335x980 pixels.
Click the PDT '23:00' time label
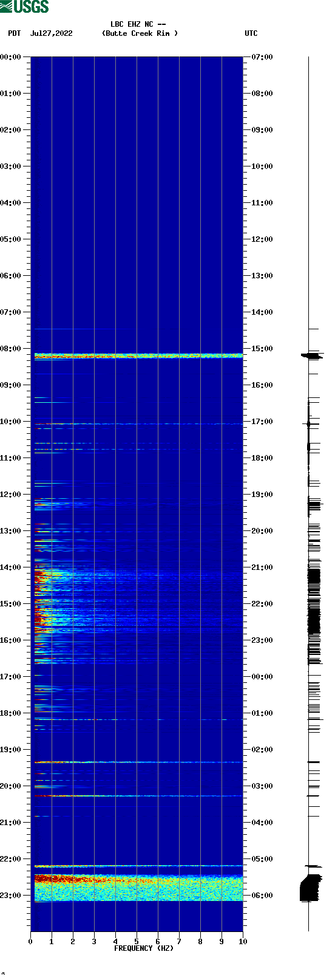point(11,896)
